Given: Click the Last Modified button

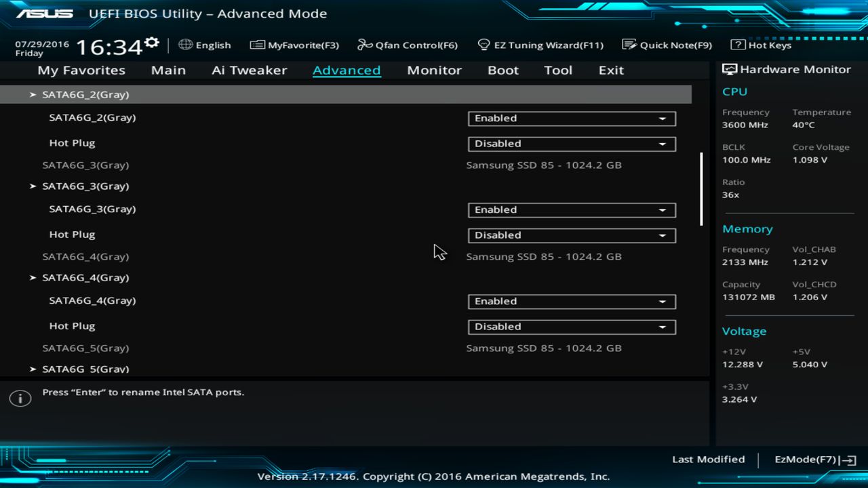Looking at the screenshot, I should pyautogui.click(x=708, y=459).
